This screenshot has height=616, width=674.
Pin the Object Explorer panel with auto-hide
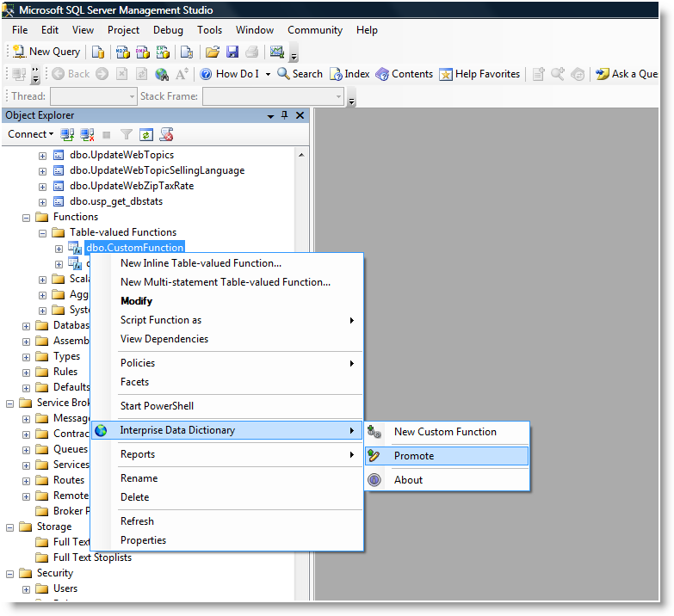tap(285, 115)
